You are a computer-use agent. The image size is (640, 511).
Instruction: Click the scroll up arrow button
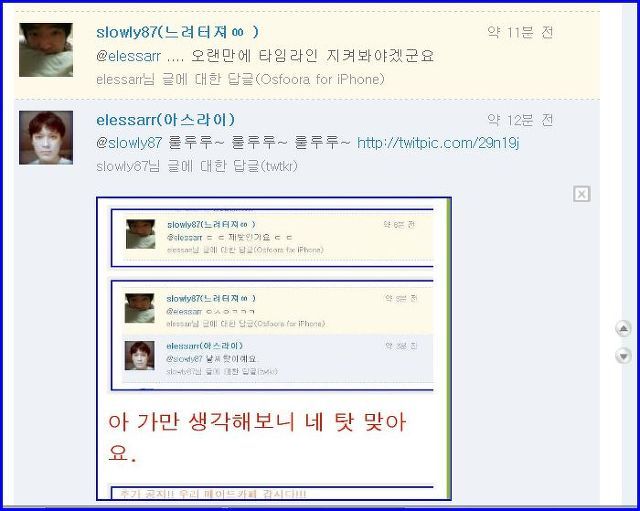coord(623,329)
